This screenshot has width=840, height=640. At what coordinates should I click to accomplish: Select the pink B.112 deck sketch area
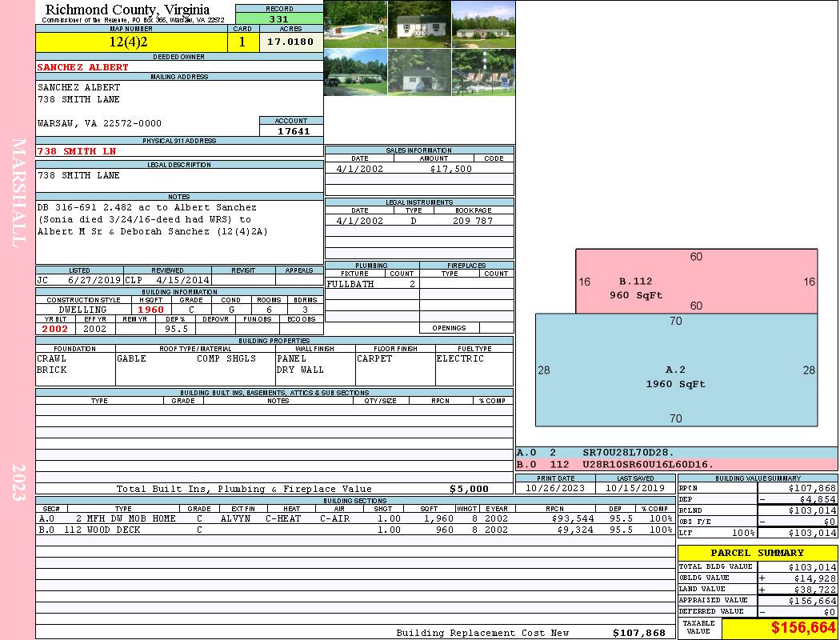point(696,281)
